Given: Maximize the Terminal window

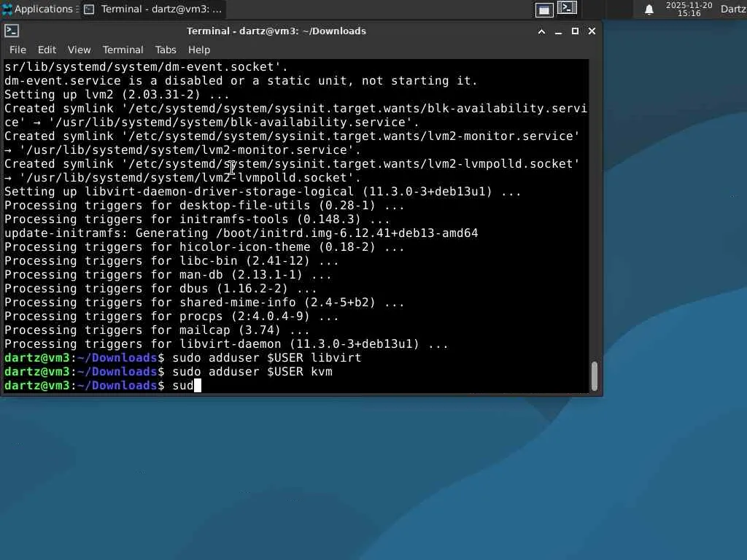Looking at the screenshot, I should (575, 31).
